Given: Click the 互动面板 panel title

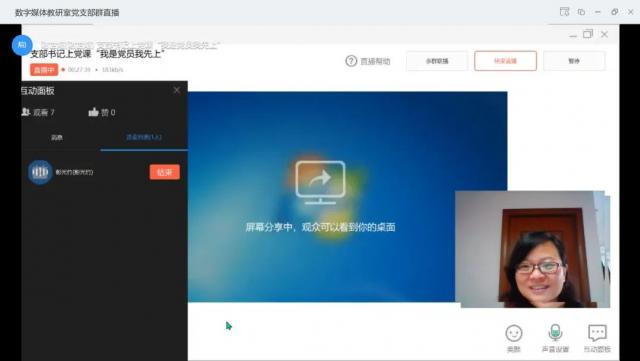Looking at the screenshot, I should [37, 91].
